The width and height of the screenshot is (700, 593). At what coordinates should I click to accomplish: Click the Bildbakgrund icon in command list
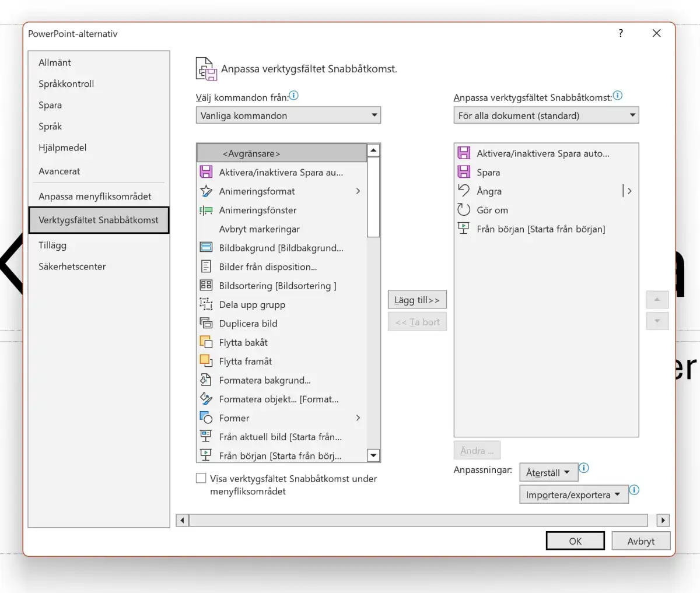(x=206, y=248)
